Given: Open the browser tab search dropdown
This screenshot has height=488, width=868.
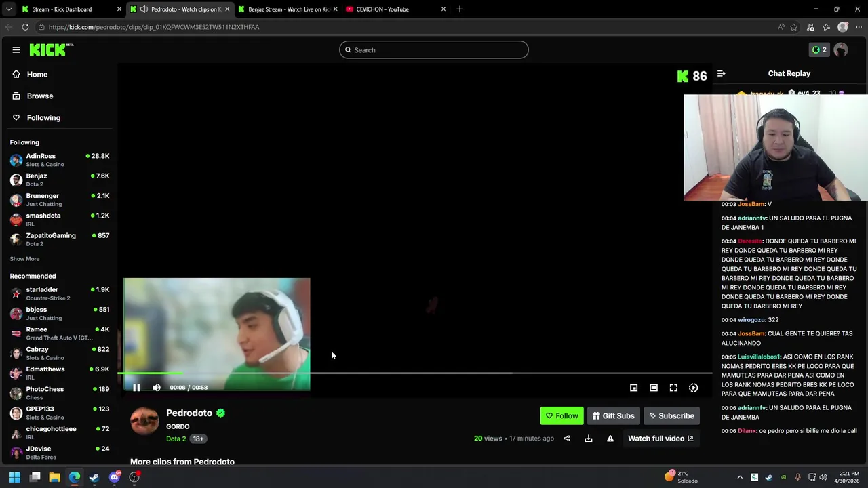Looking at the screenshot, I should (9, 9).
